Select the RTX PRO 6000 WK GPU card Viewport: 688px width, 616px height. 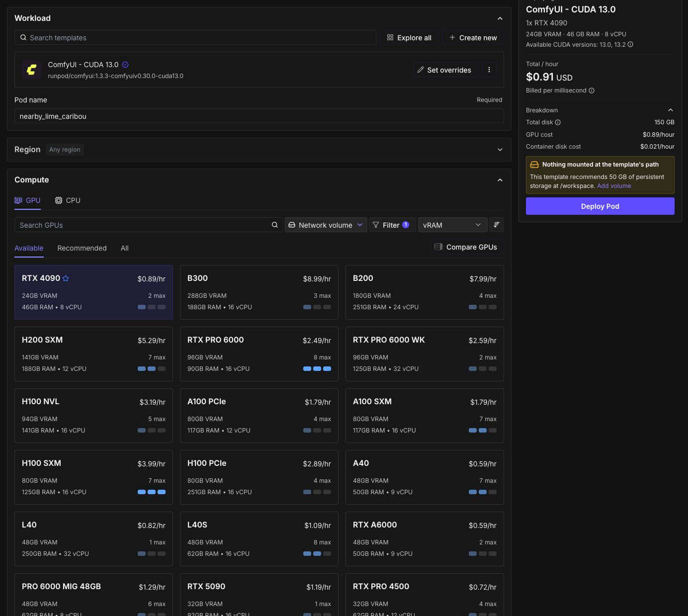425,354
